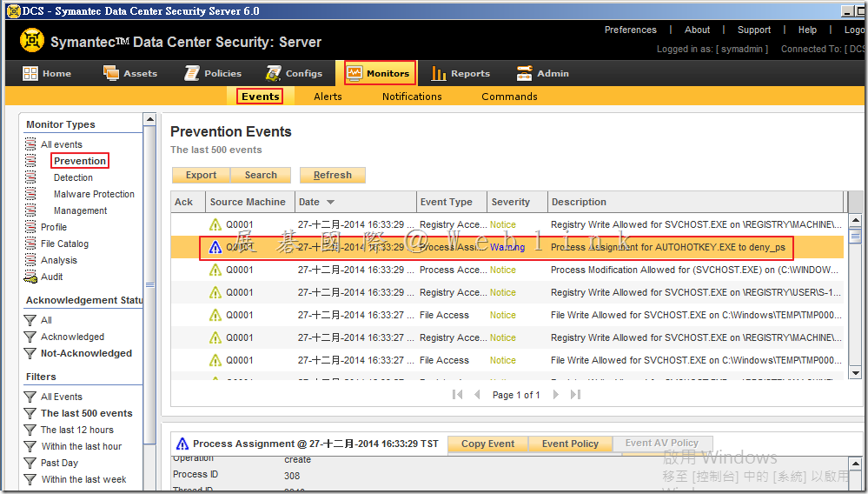Select File Catalog monitor type
868x494 pixels.
pyautogui.click(x=65, y=244)
